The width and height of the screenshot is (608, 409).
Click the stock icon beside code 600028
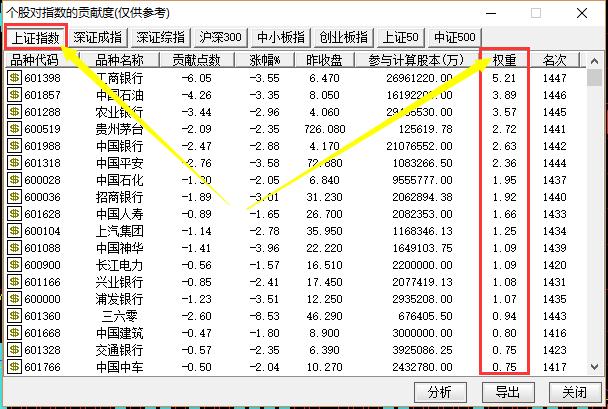pyautogui.click(x=14, y=180)
